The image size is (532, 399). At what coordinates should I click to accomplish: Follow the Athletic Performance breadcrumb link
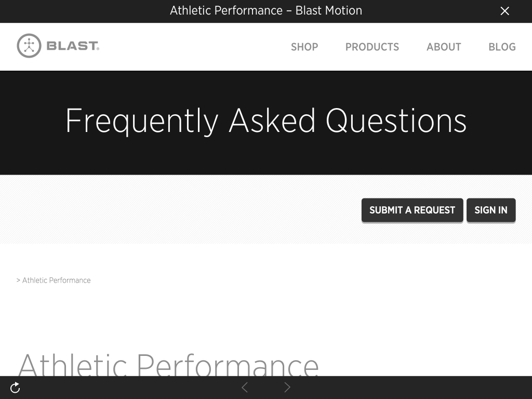click(x=56, y=280)
